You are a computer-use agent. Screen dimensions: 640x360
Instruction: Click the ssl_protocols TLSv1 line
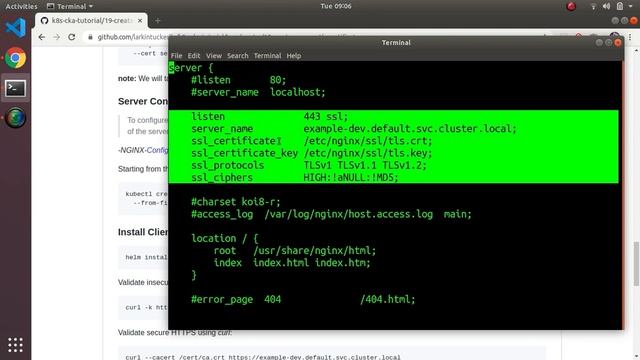point(309,166)
